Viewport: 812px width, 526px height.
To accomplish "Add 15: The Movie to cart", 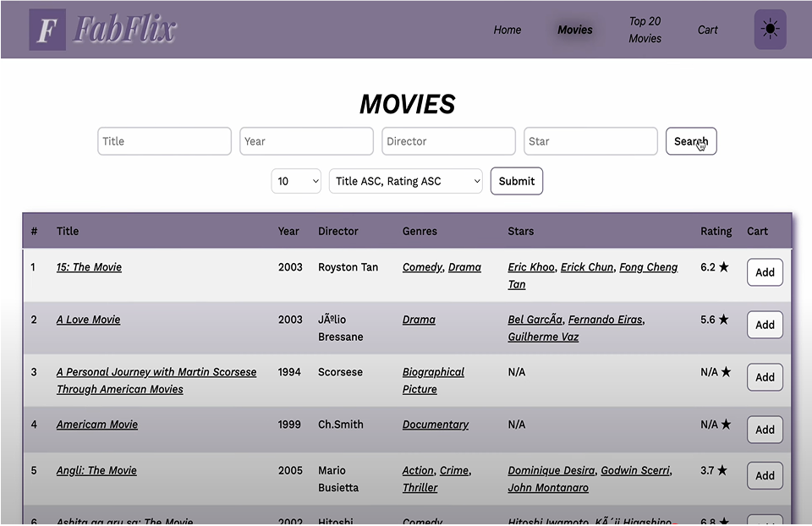I will 765,272.
